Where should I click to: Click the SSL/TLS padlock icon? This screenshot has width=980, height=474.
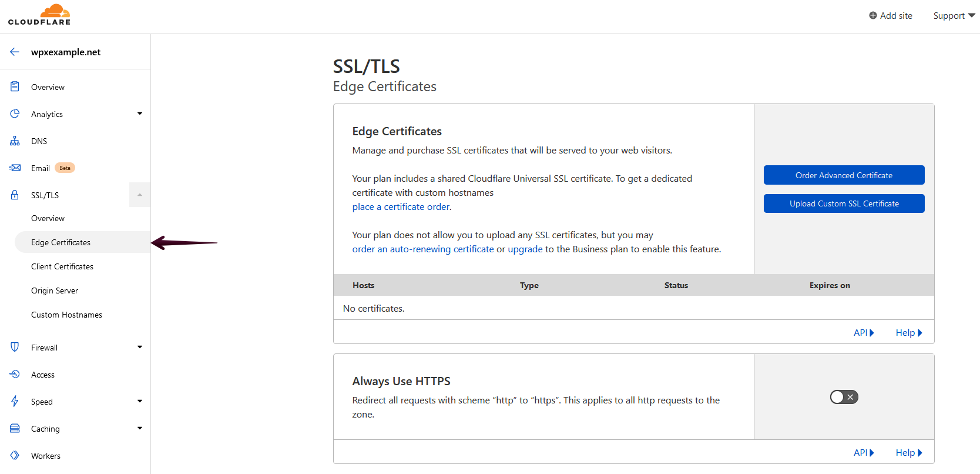[x=15, y=195]
